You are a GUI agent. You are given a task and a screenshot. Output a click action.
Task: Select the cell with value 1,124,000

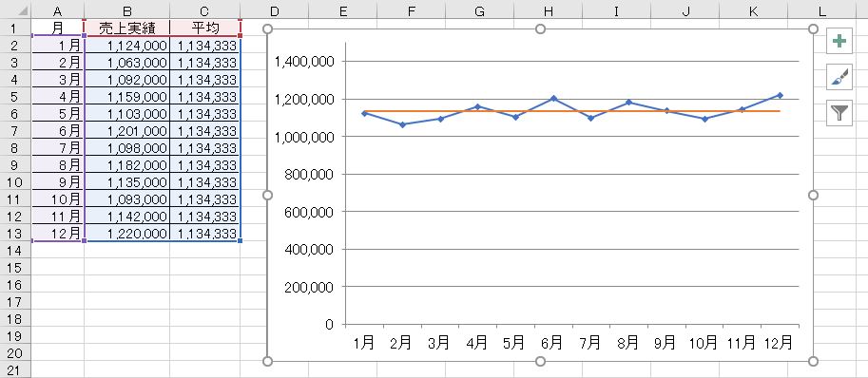tap(126, 46)
